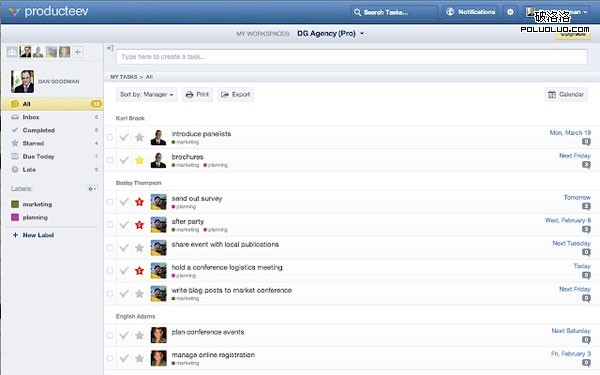This screenshot has height=375, width=600.
Task: Click the Export button
Action: pos(236,95)
